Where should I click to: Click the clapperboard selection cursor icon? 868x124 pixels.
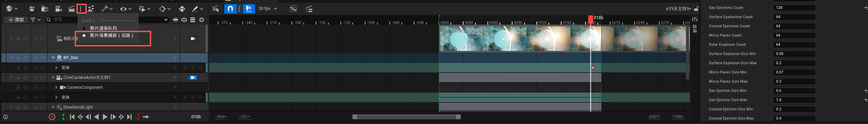216,9
